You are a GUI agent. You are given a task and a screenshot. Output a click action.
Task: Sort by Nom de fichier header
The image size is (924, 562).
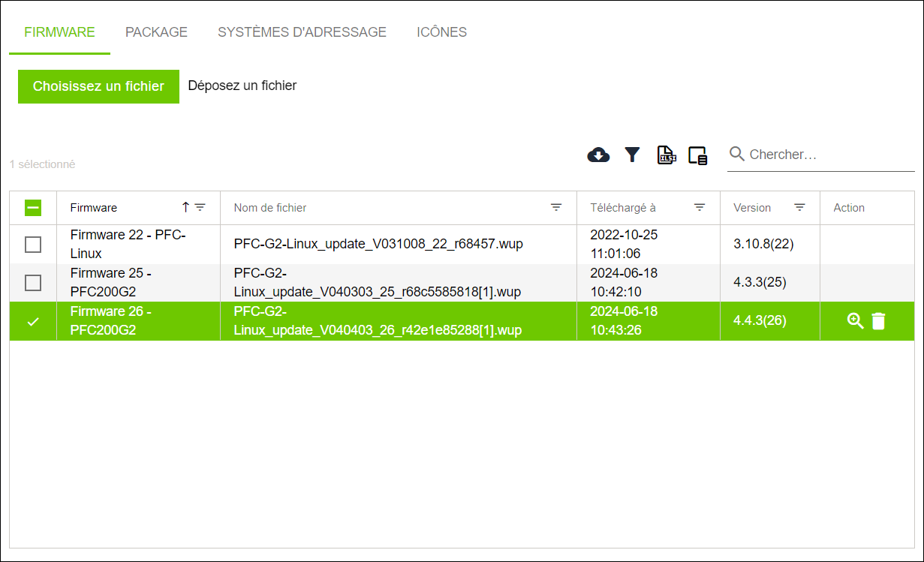pos(270,208)
